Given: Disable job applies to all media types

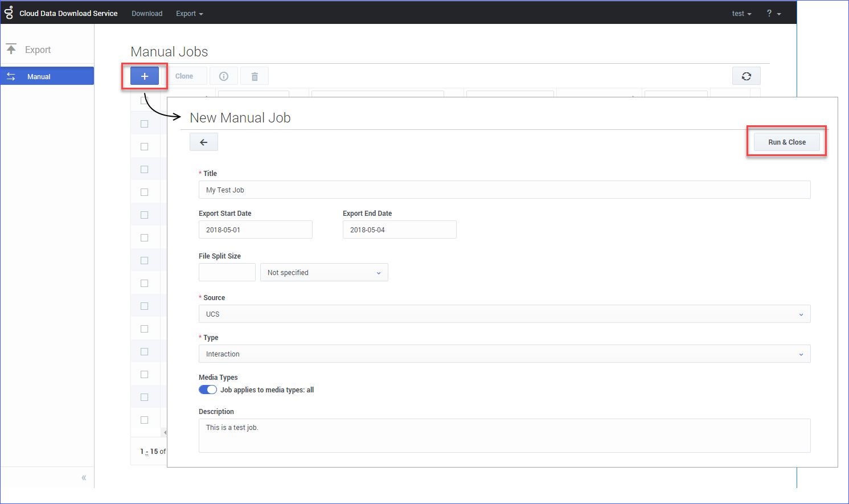Looking at the screenshot, I should (207, 390).
